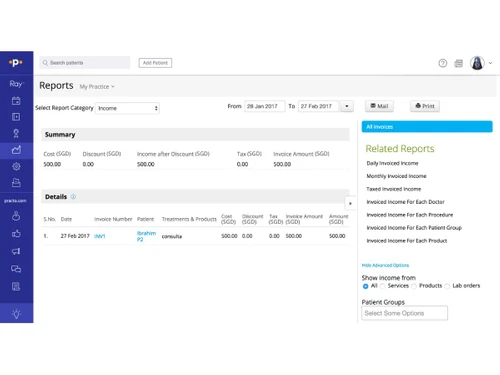This screenshot has height=375, width=500.
Task: Click the Hide Advanced Options link
Action: click(385, 265)
